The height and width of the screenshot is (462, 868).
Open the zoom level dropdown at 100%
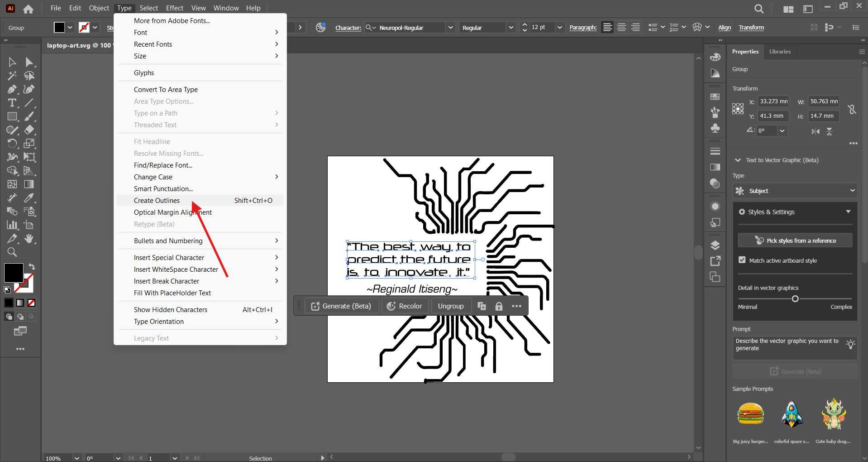click(77, 458)
